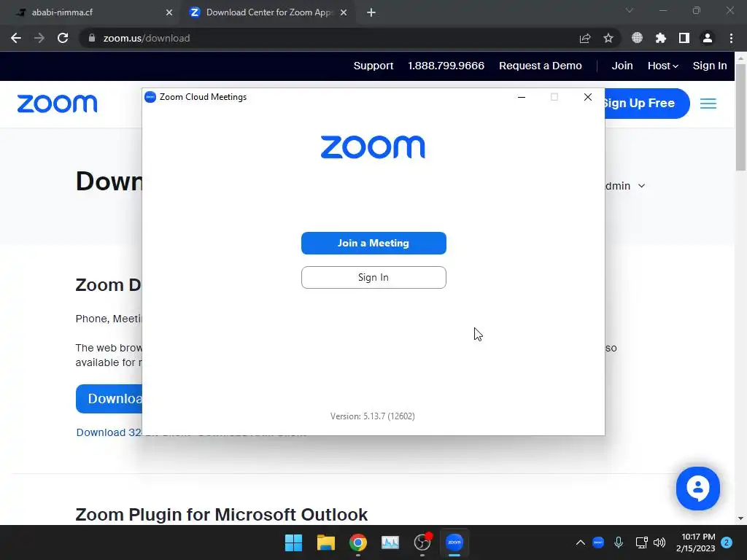The image size is (747, 560).
Task: Click Sign In button in Zoom app window
Action: click(x=373, y=278)
